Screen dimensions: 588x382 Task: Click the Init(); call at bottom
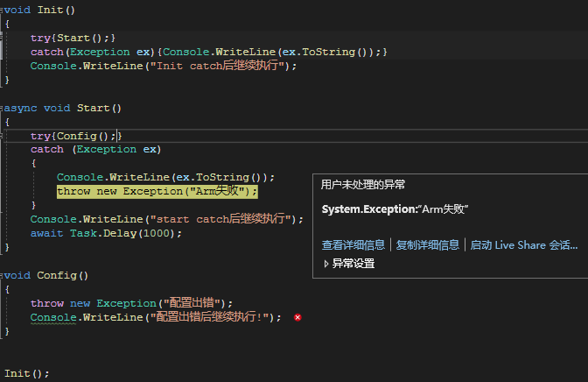[26, 374]
